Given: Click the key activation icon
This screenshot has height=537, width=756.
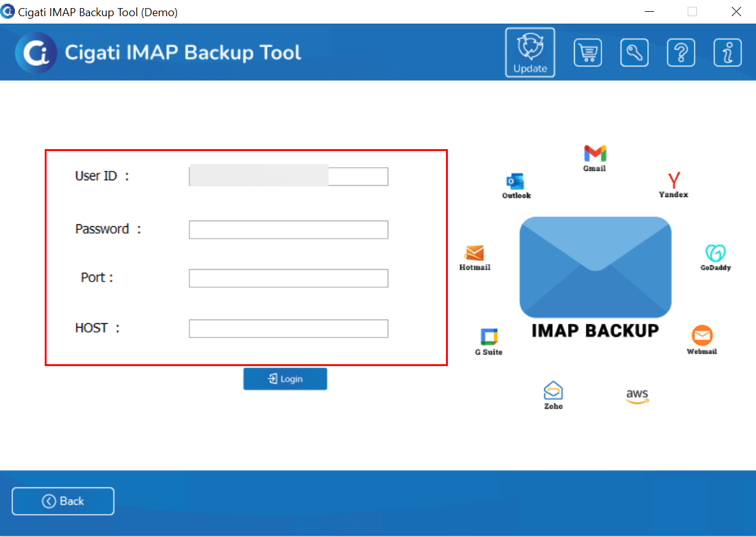Looking at the screenshot, I should 634,53.
